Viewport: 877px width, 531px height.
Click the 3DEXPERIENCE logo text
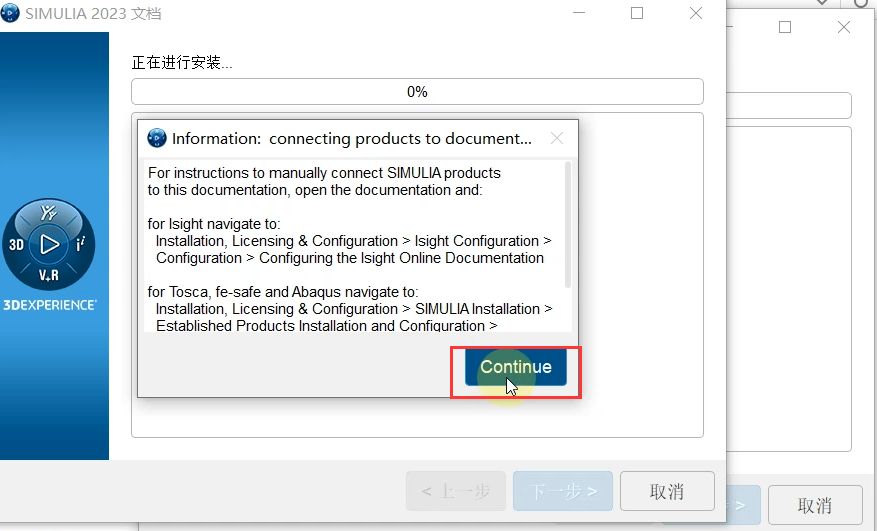click(x=50, y=305)
